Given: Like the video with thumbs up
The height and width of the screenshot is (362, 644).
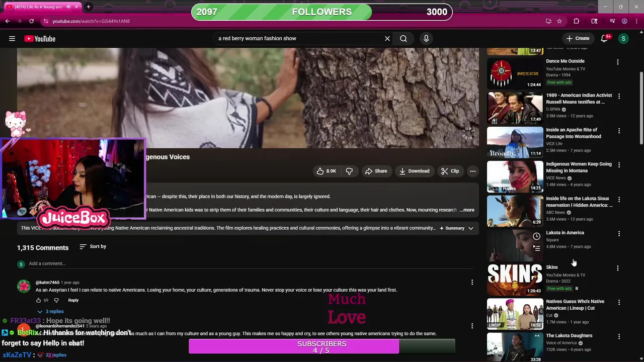Looking at the screenshot, I should pos(326,171).
